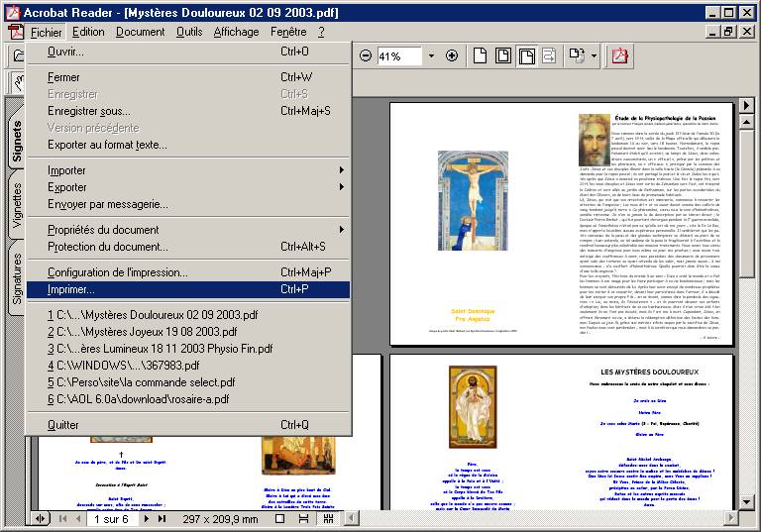Click the zoom out minus icon
This screenshot has width=761, height=532.
point(366,55)
